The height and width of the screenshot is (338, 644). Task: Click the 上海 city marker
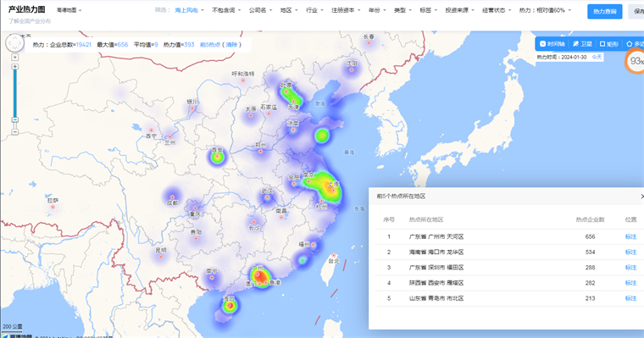tap(334, 190)
